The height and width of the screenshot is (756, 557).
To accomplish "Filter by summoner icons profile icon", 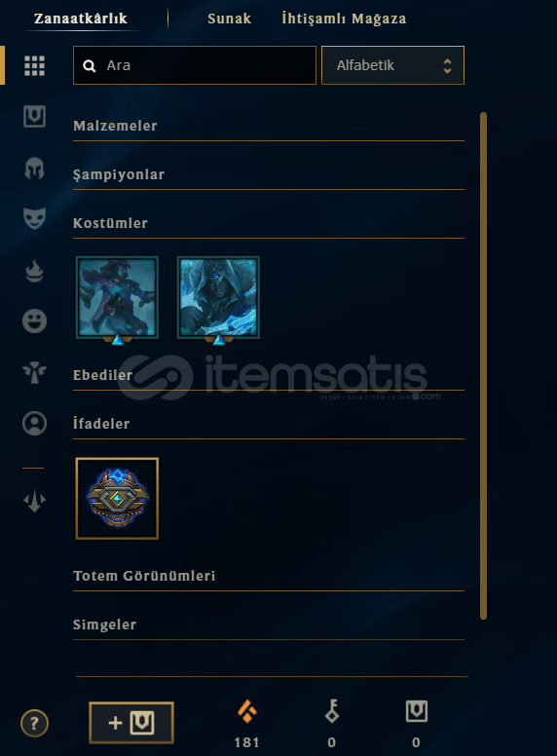I will click(34, 424).
